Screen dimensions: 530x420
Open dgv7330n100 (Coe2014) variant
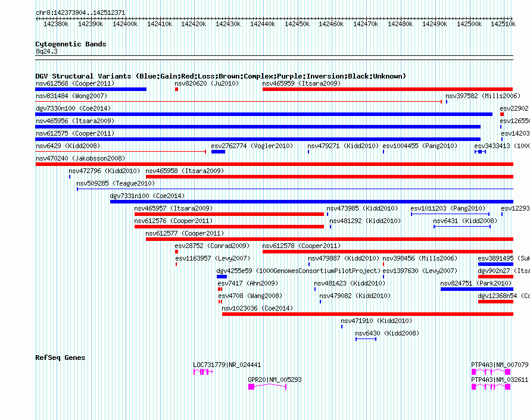73,108
